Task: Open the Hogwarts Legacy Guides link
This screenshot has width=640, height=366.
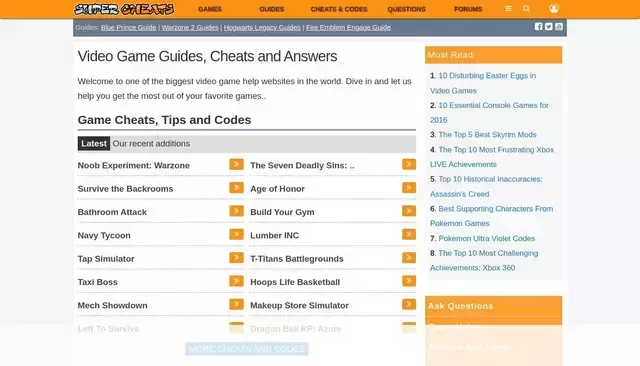Action: 262,27
